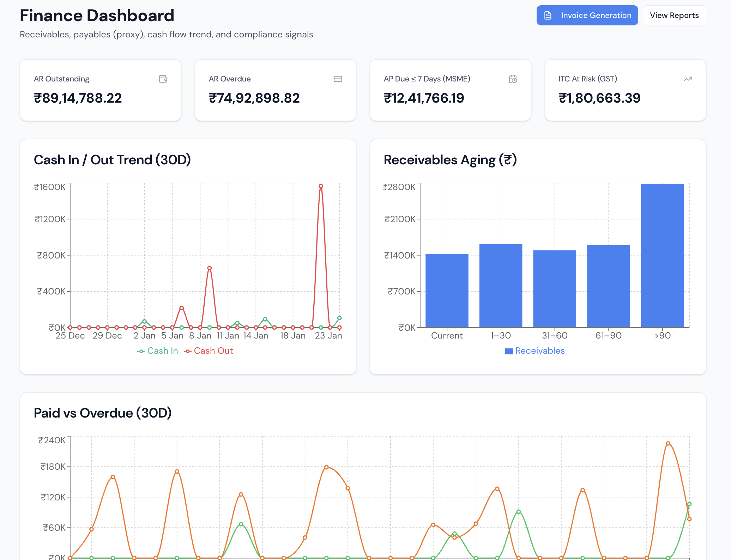This screenshot has width=731, height=560.
Task: Toggle the Receivables legend entry
Action: click(x=540, y=351)
